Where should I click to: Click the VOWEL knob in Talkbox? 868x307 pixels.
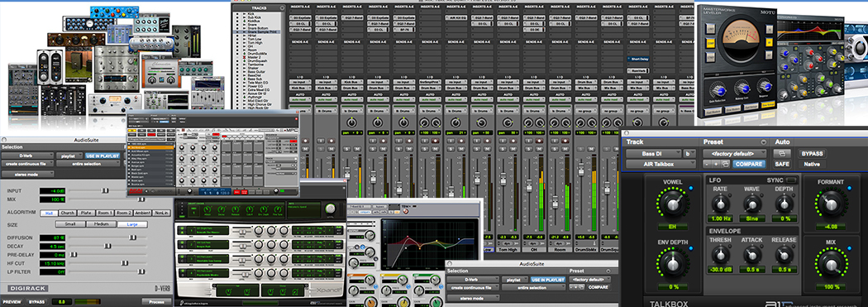coord(673,204)
